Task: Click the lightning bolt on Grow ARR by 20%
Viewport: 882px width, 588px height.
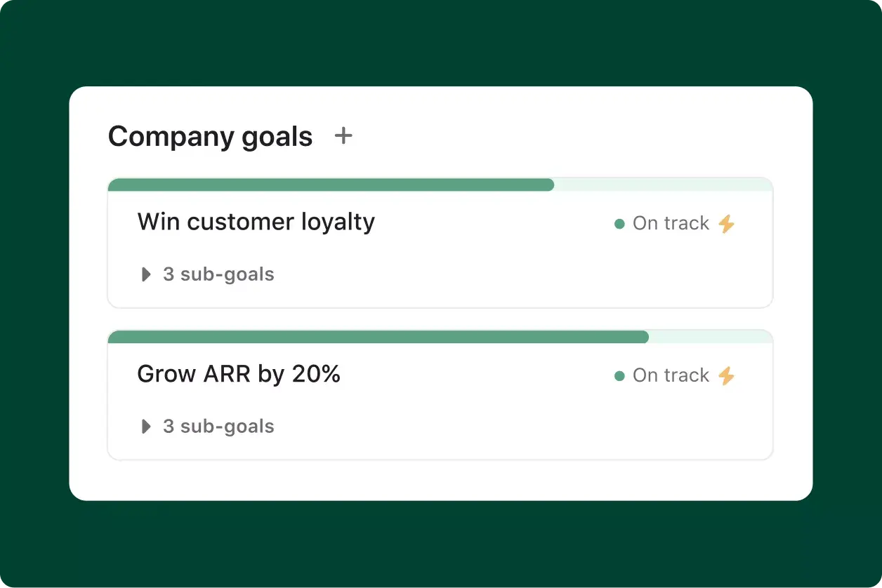Action: [x=728, y=375]
